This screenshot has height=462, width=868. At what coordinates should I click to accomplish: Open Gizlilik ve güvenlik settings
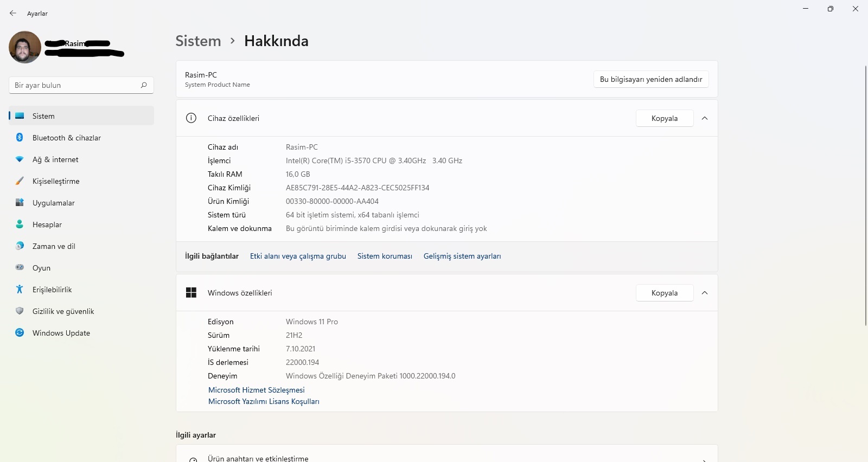pyautogui.click(x=81, y=311)
